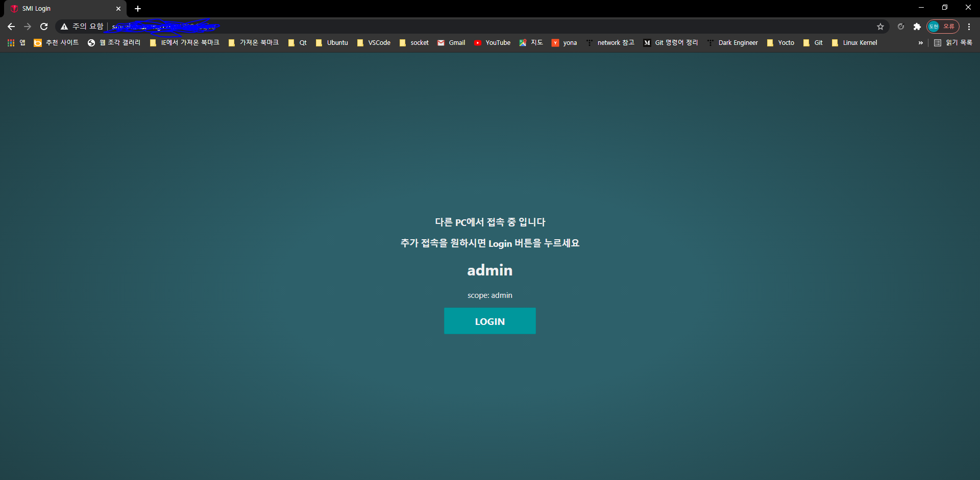Open the yona bookmark
980x480 pixels.
(565, 43)
